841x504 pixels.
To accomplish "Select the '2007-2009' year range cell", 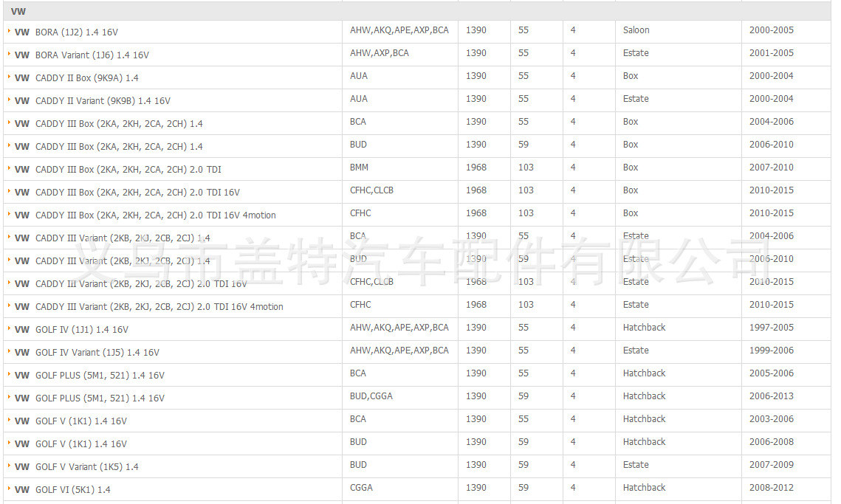I will tap(772, 465).
